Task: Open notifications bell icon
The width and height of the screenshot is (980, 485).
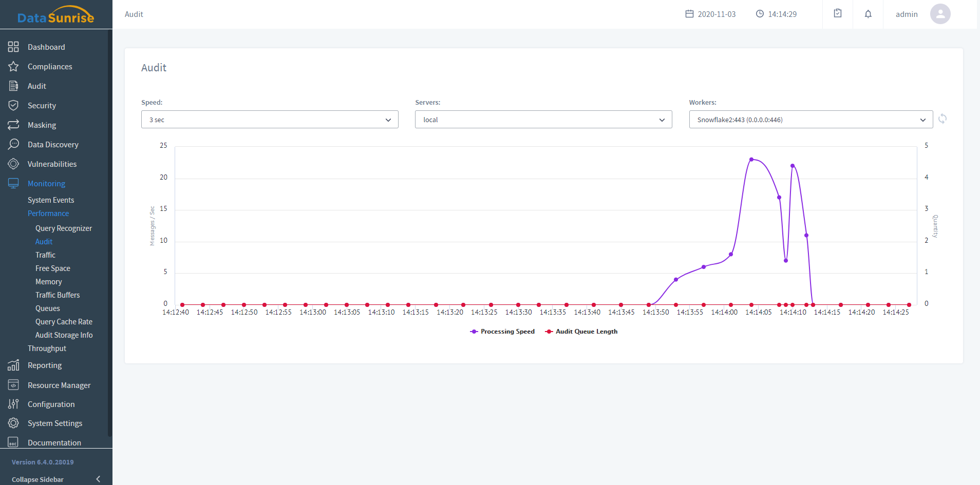Action: coord(868,14)
